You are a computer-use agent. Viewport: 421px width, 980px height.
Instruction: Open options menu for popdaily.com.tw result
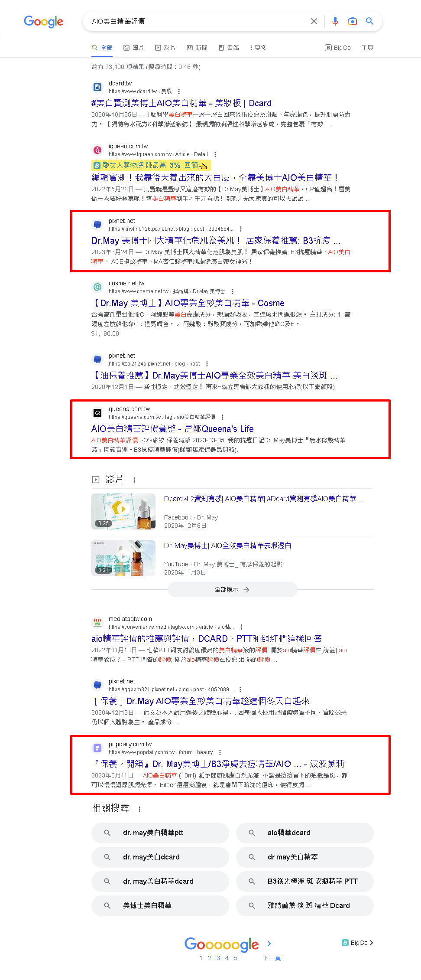point(220,752)
